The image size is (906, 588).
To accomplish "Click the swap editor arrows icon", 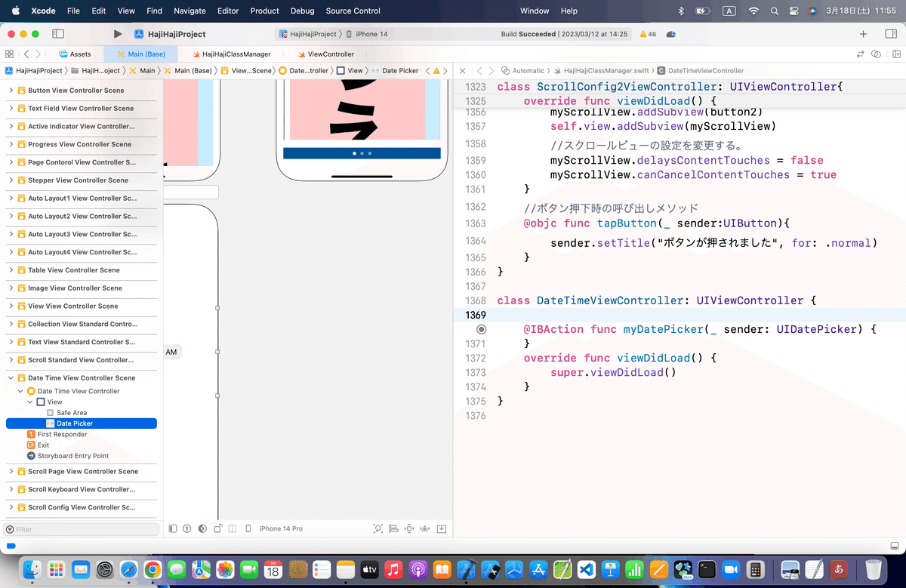I will [x=860, y=54].
